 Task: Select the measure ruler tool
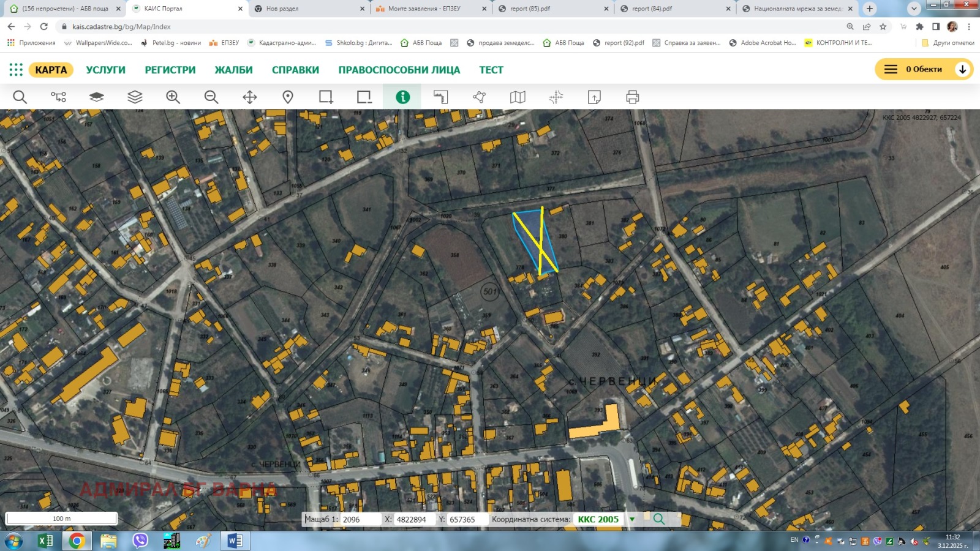tap(441, 96)
